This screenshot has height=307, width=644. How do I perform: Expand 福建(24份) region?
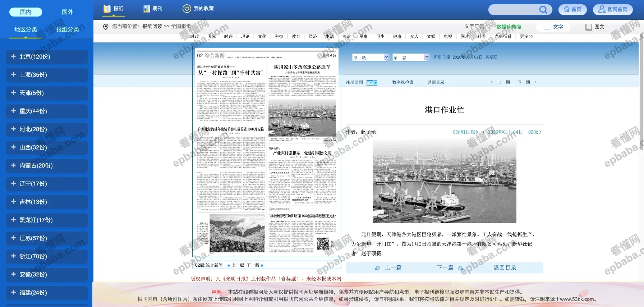(47, 293)
